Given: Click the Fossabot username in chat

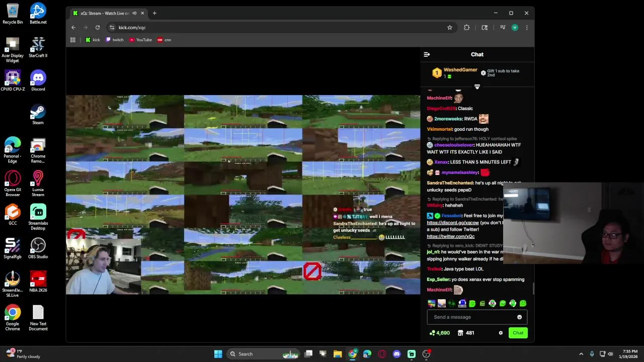Looking at the screenshot, I should (451, 216).
